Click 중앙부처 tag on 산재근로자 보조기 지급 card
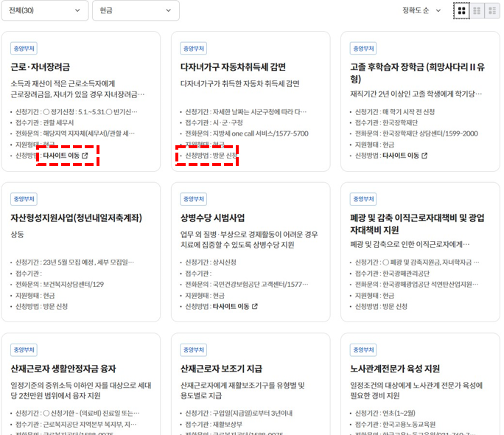The width and height of the screenshot is (504, 435). (x=194, y=349)
